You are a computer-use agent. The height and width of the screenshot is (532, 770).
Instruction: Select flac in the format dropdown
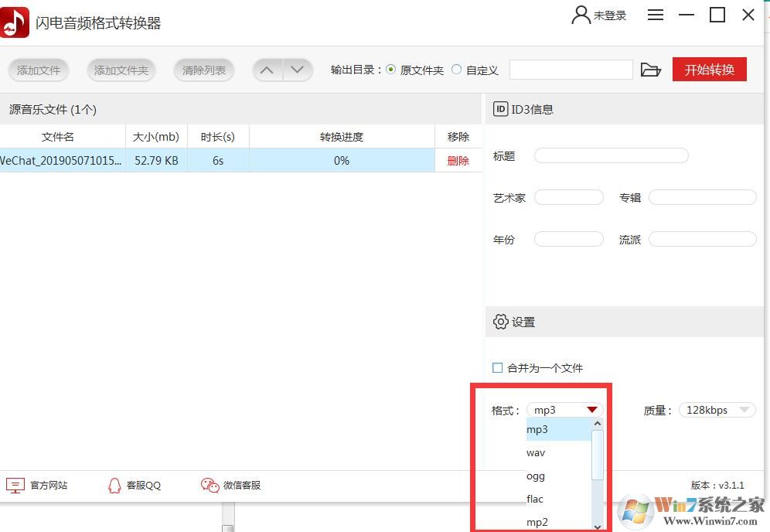(534, 499)
